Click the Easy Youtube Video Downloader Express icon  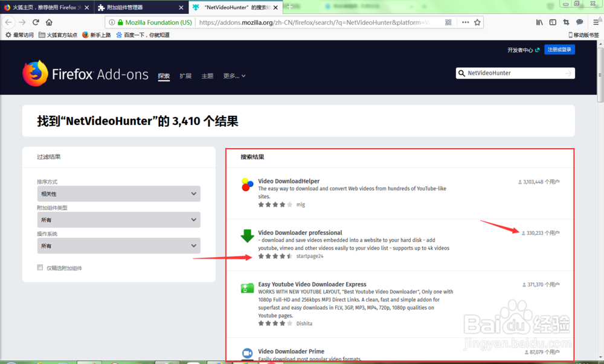(x=247, y=288)
